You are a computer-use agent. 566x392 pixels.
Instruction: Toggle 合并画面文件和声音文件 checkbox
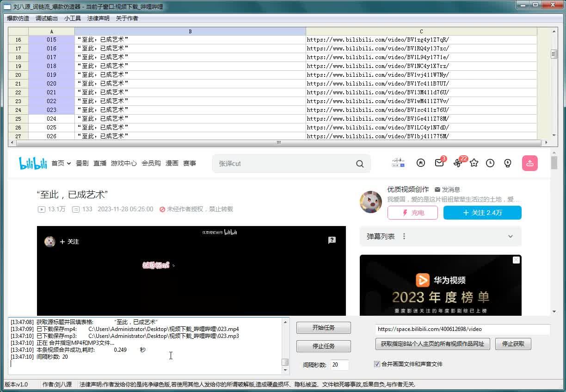coord(377,364)
